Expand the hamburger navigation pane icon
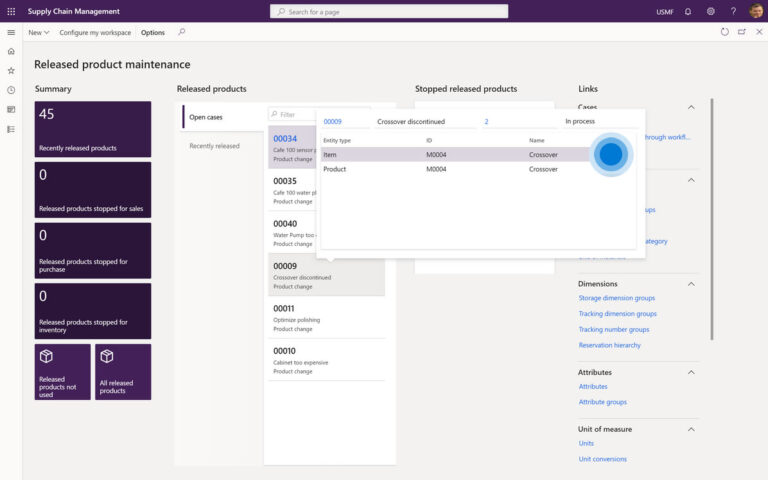Image resolution: width=768 pixels, height=480 pixels. pyautogui.click(x=11, y=32)
